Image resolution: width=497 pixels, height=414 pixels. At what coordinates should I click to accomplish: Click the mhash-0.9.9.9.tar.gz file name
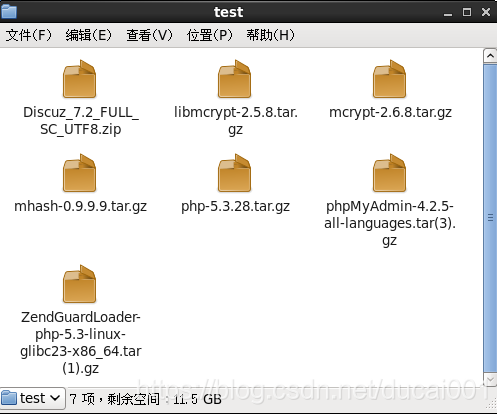[80, 206]
